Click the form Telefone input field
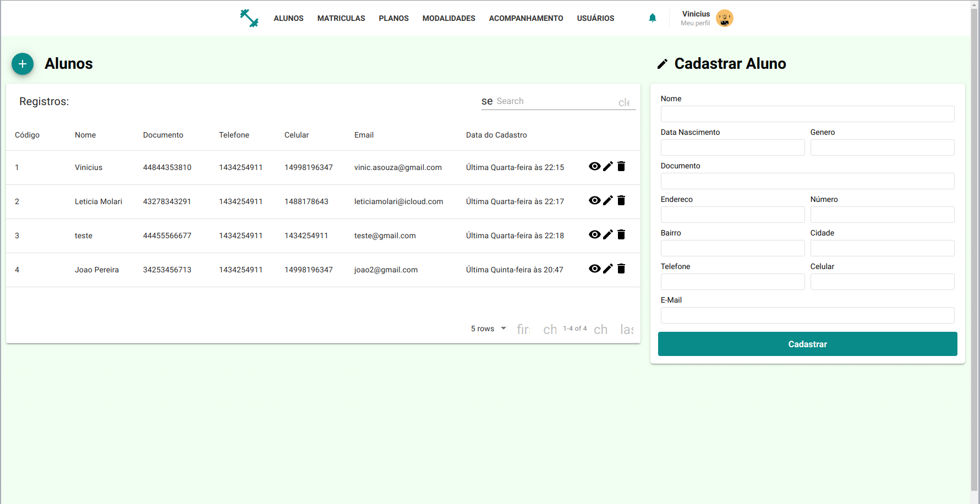Viewport: 980px width, 504px height. tap(732, 282)
